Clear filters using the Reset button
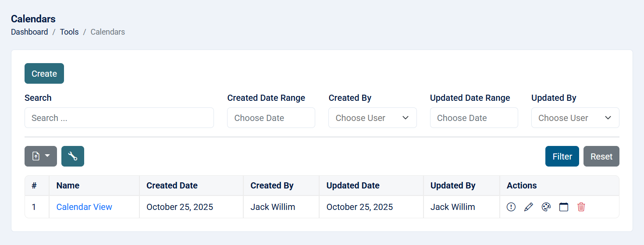Screen dimensions: 644x245 click(x=601, y=156)
